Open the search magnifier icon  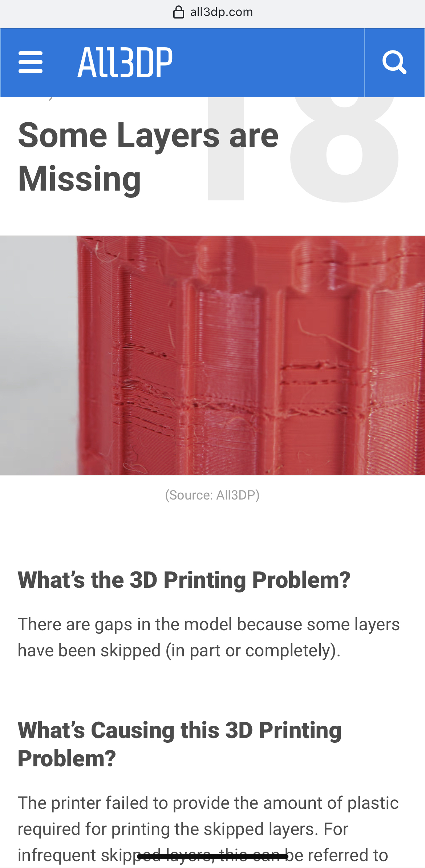click(394, 62)
